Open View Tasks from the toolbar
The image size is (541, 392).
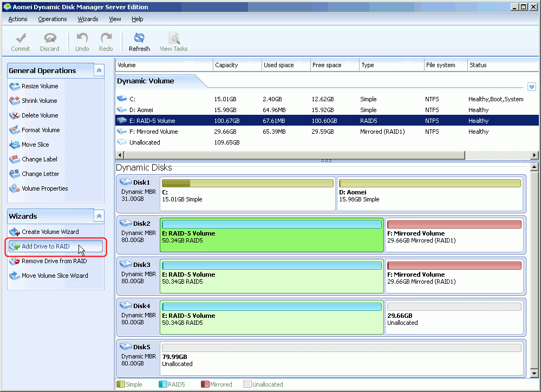(x=173, y=41)
